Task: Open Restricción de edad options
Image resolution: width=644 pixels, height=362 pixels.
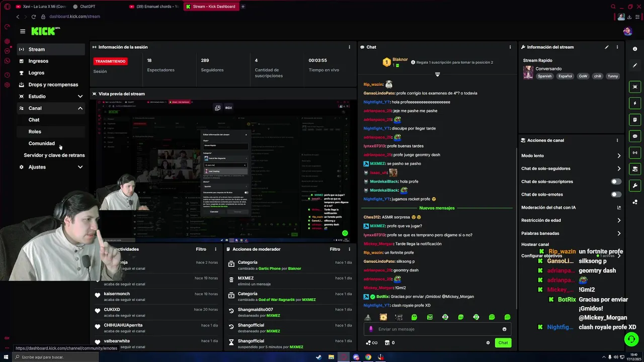Action: coord(571,220)
